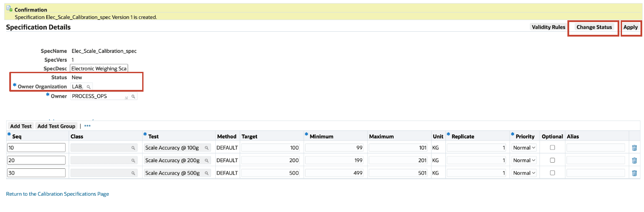644x212 pixels.
Task: Click DEFAULT method in Seq 30 row
Action: pyautogui.click(x=227, y=173)
